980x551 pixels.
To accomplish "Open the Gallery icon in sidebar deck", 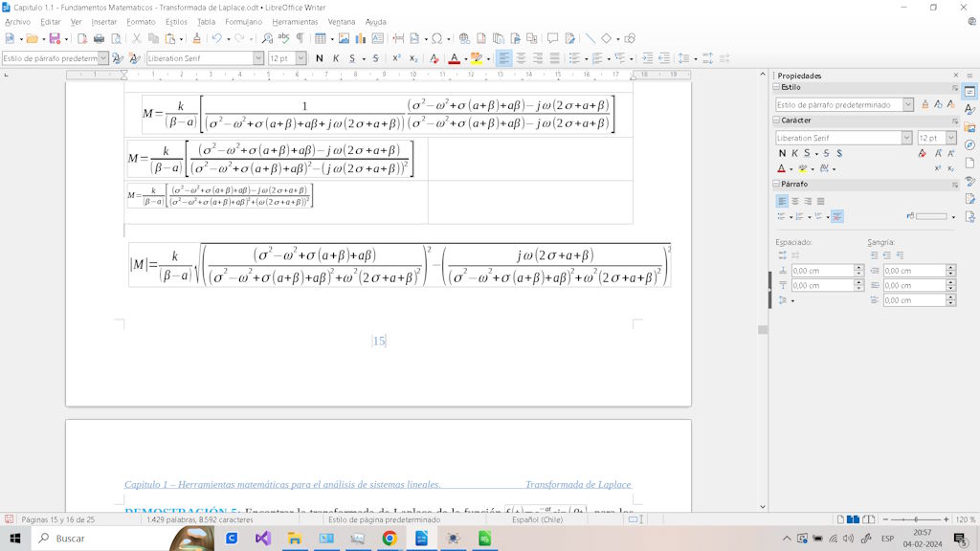I will pos(969,127).
